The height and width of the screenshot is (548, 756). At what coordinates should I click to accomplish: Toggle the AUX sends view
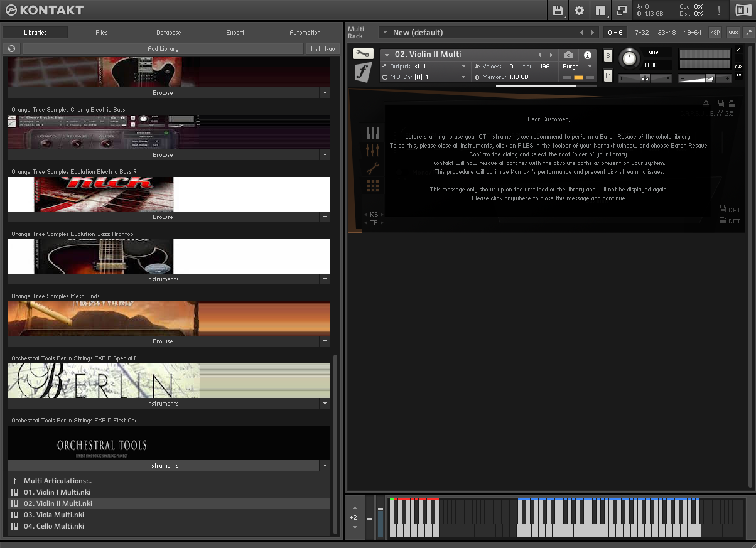(x=738, y=67)
